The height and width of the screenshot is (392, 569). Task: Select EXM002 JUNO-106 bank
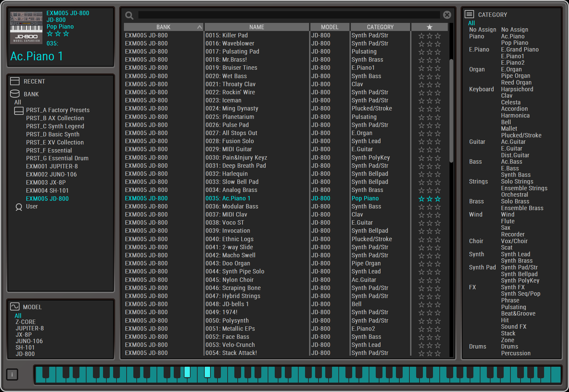coord(51,174)
